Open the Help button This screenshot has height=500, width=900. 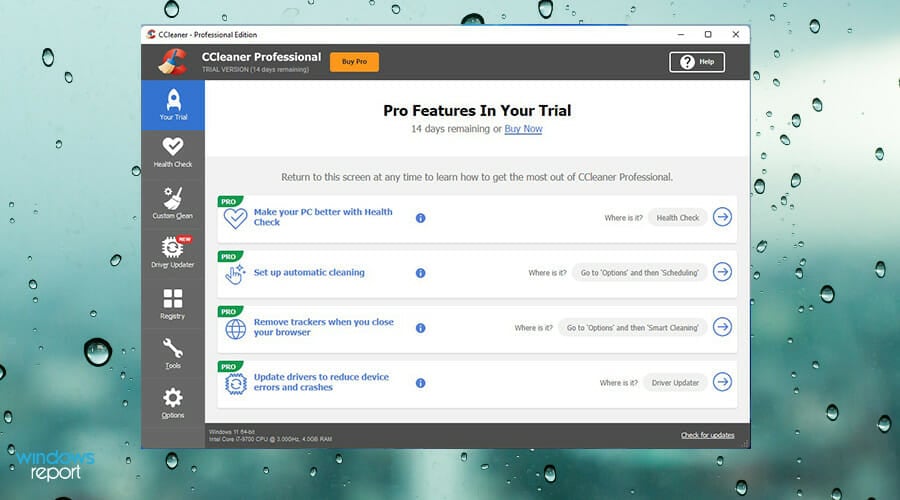coord(697,61)
